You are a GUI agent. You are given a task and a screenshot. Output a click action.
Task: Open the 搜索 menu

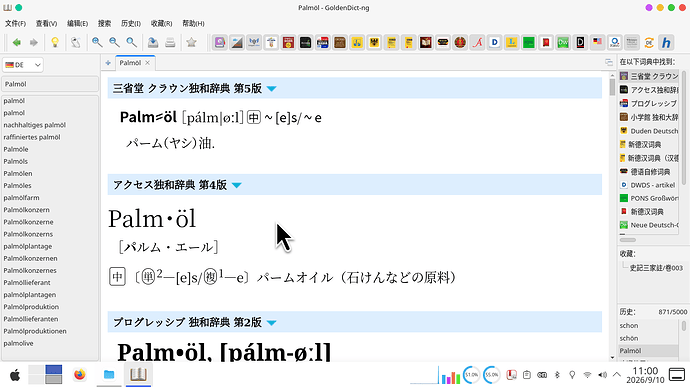[104, 23]
